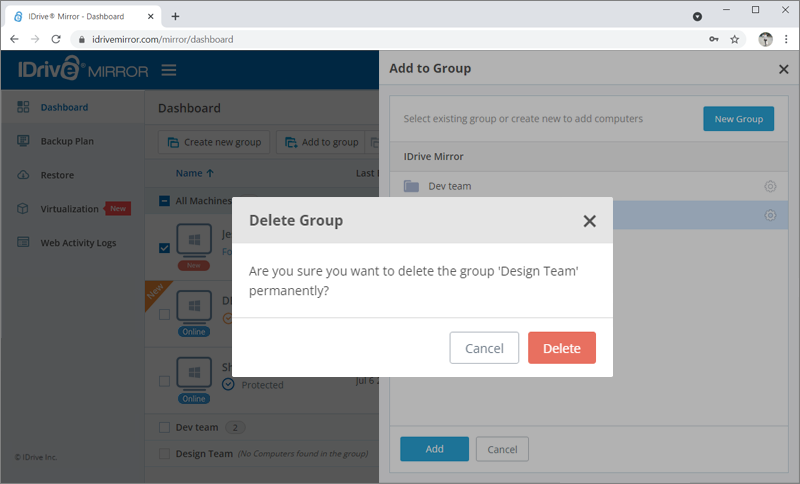
Task: Reload the page with the refresh icon
Action: (59, 40)
